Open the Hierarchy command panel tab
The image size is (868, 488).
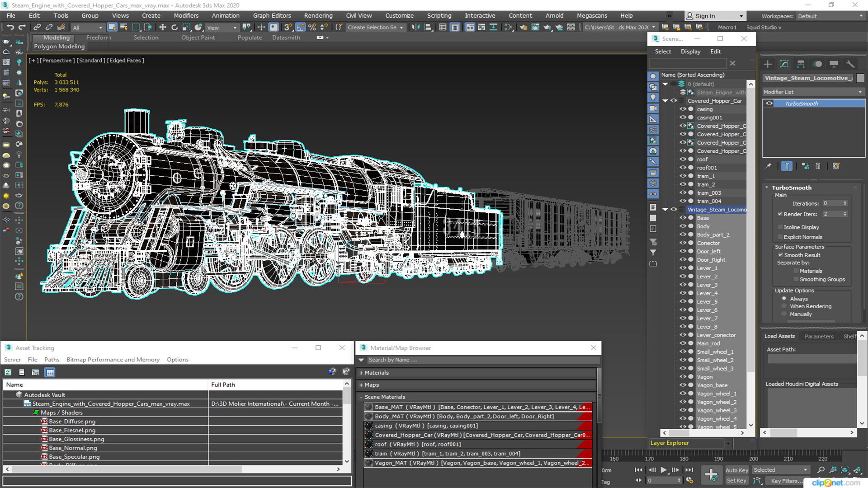tap(801, 64)
